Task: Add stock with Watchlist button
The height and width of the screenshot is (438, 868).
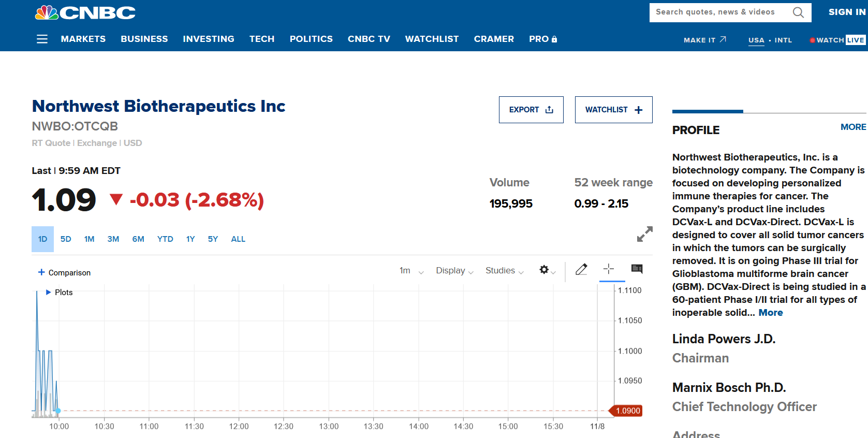Action: [x=613, y=110]
